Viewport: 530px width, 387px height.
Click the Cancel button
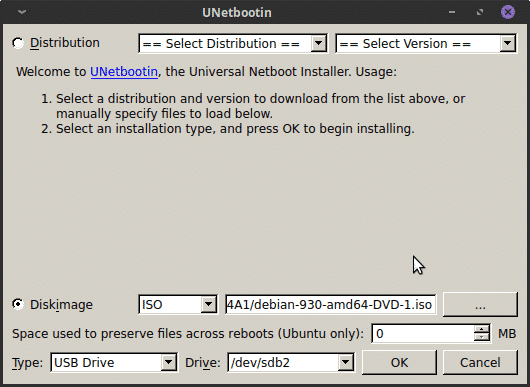click(x=480, y=363)
